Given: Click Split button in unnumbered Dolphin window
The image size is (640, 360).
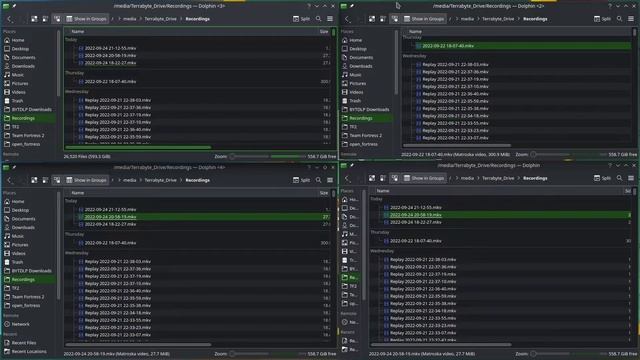Looking at the screenshot, I should point(602,178).
